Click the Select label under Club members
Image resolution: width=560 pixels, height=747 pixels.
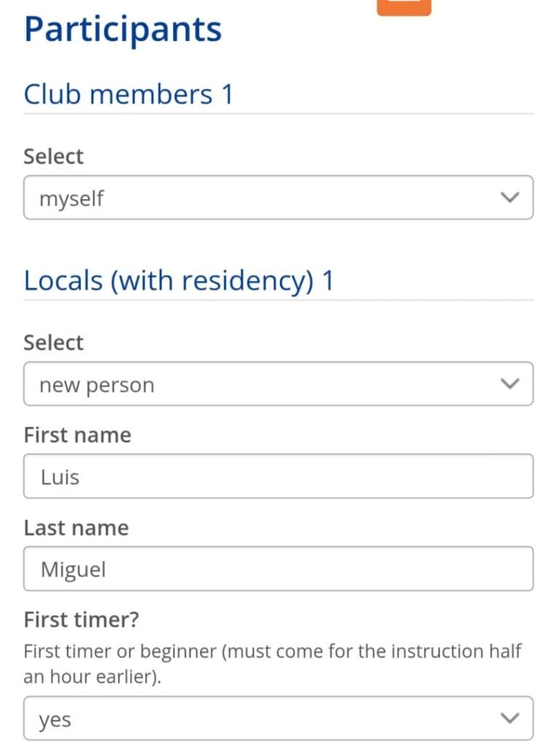pyautogui.click(x=53, y=156)
